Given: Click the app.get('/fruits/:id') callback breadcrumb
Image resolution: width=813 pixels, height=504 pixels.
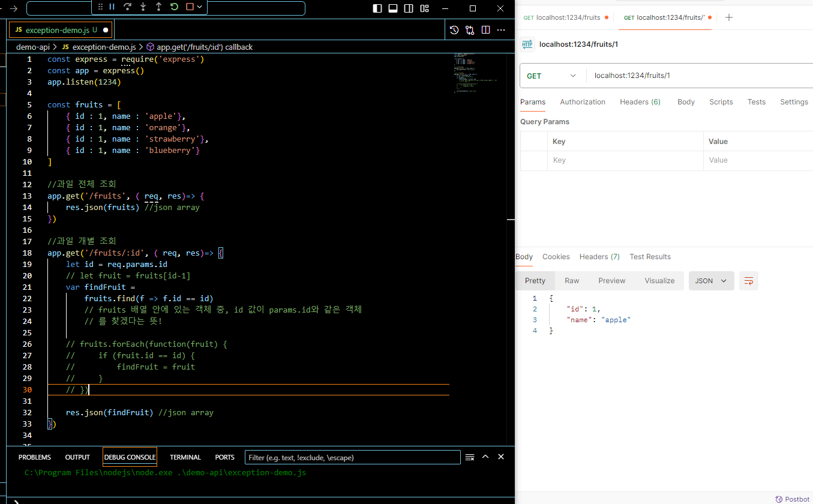Looking at the screenshot, I should [x=199, y=47].
